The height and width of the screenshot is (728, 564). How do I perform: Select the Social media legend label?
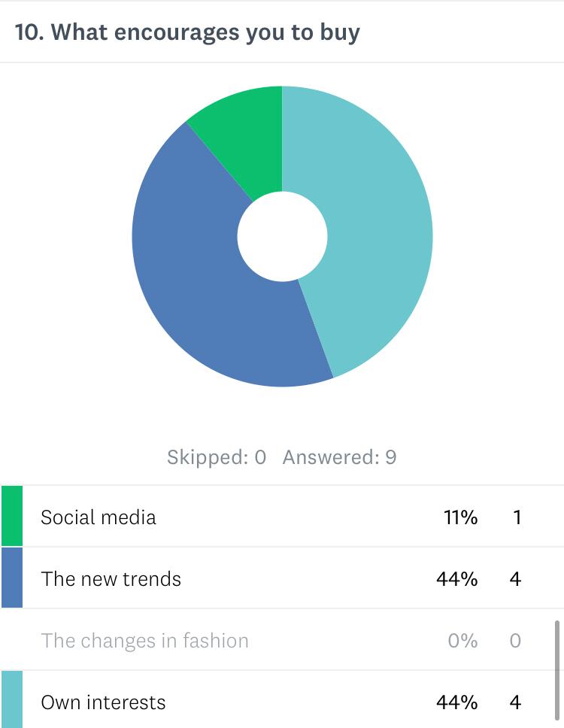point(99,517)
